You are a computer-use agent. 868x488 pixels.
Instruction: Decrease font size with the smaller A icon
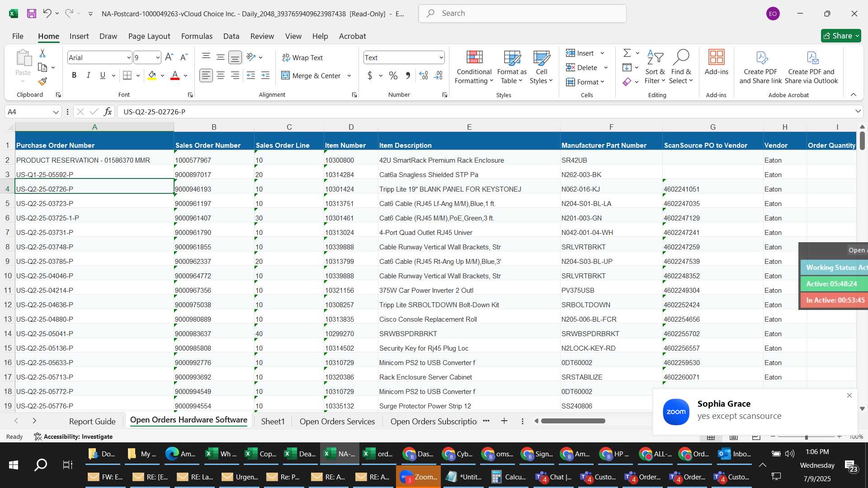click(184, 57)
